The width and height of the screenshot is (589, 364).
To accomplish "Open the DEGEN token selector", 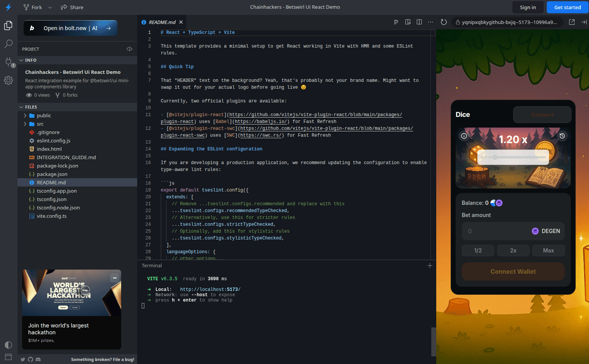I will pos(546,231).
